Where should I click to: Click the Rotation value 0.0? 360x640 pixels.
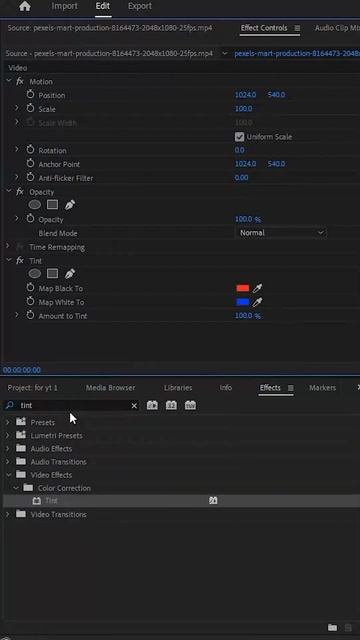(240, 150)
